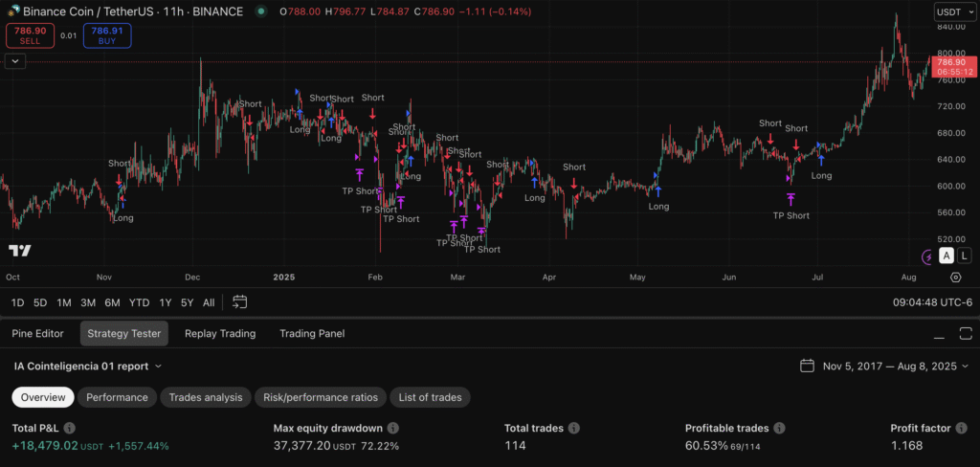This screenshot has width=980, height=467.
Task: Show info for Profit factor
Action: point(961,428)
